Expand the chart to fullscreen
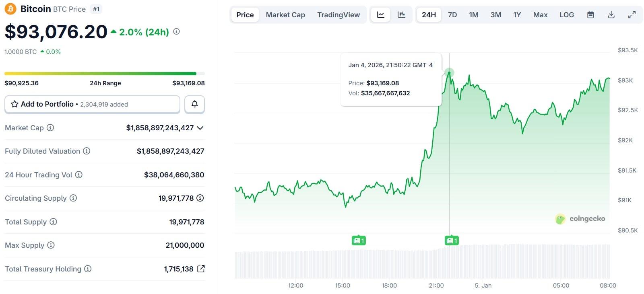Viewport: 644px width, 294px height. [x=632, y=15]
